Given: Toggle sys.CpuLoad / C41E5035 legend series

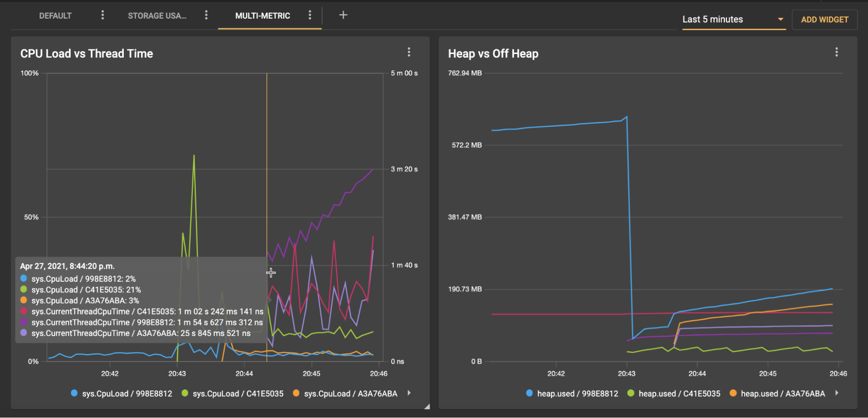Looking at the screenshot, I should 233,394.
